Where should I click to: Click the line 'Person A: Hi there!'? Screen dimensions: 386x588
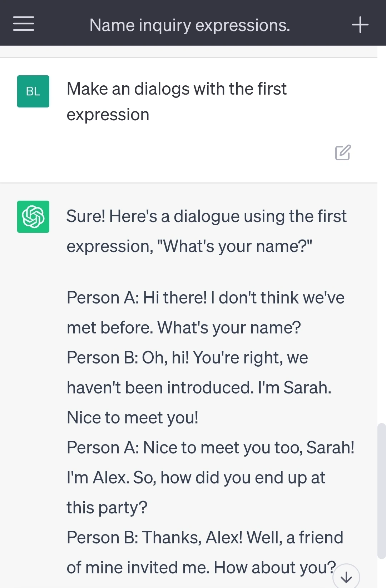(206, 298)
